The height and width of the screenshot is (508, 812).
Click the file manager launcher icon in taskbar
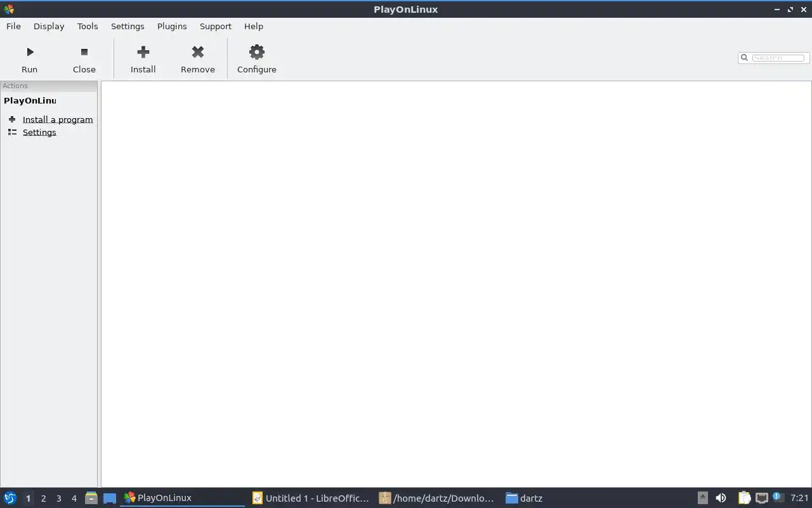pos(91,498)
